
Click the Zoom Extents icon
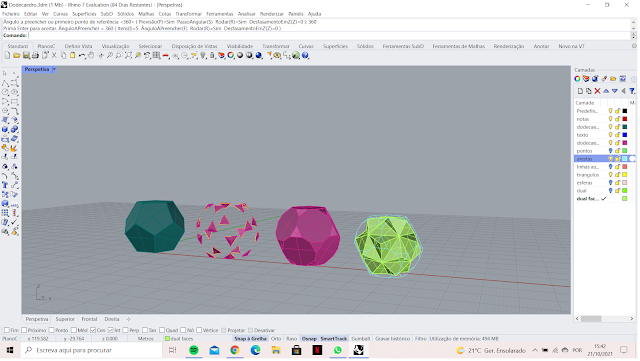click(x=128, y=56)
